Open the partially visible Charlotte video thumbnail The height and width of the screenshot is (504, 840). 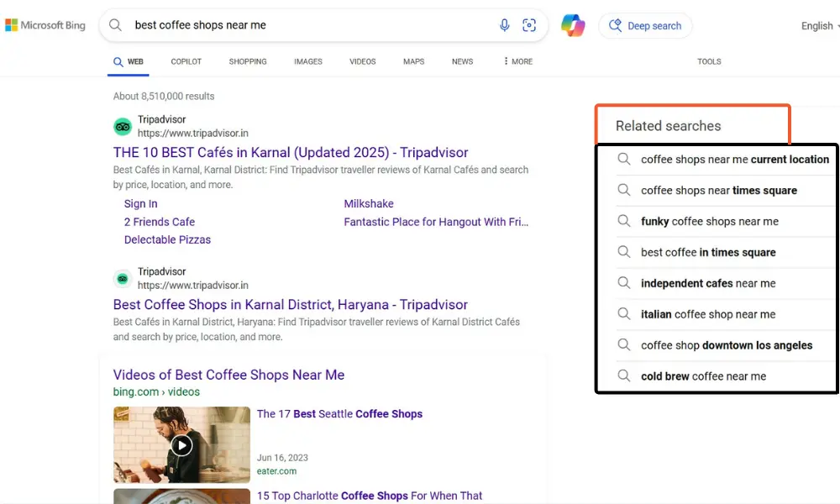(x=181, y=496)
